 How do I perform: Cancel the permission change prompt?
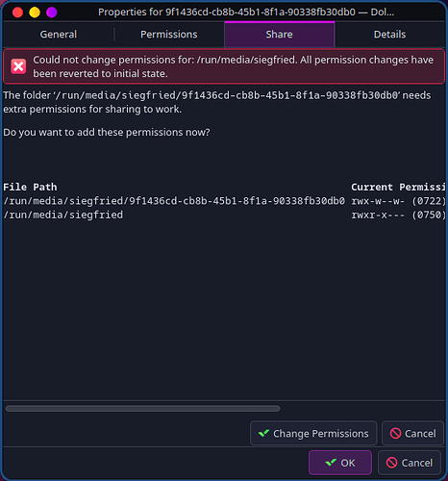[412, 433]
